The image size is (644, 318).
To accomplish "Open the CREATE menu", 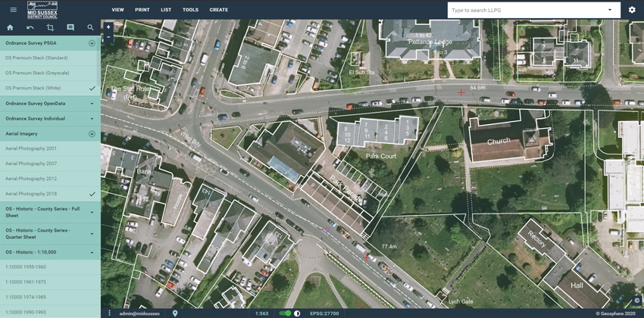I will point(218,10).
